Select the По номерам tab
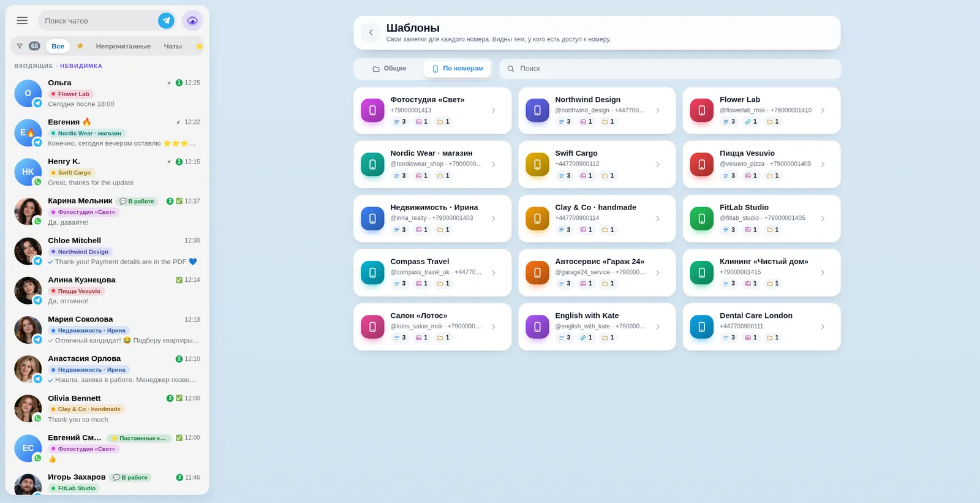 pos(458,69)
